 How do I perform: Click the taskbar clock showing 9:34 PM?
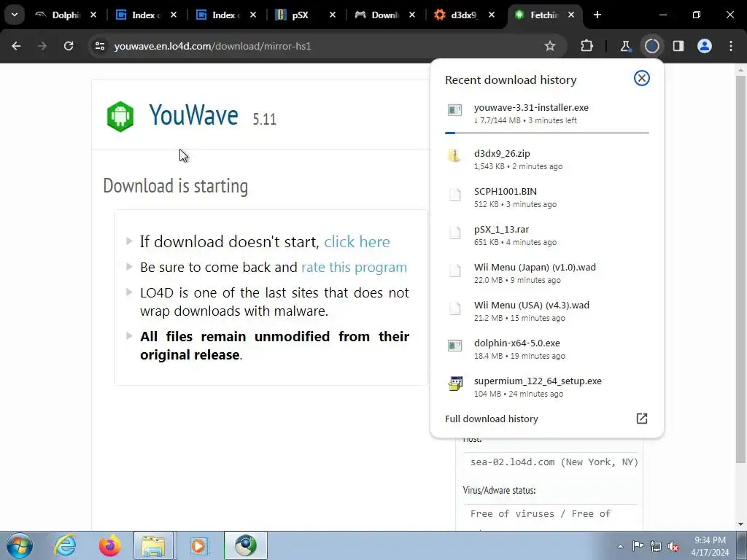710,546
